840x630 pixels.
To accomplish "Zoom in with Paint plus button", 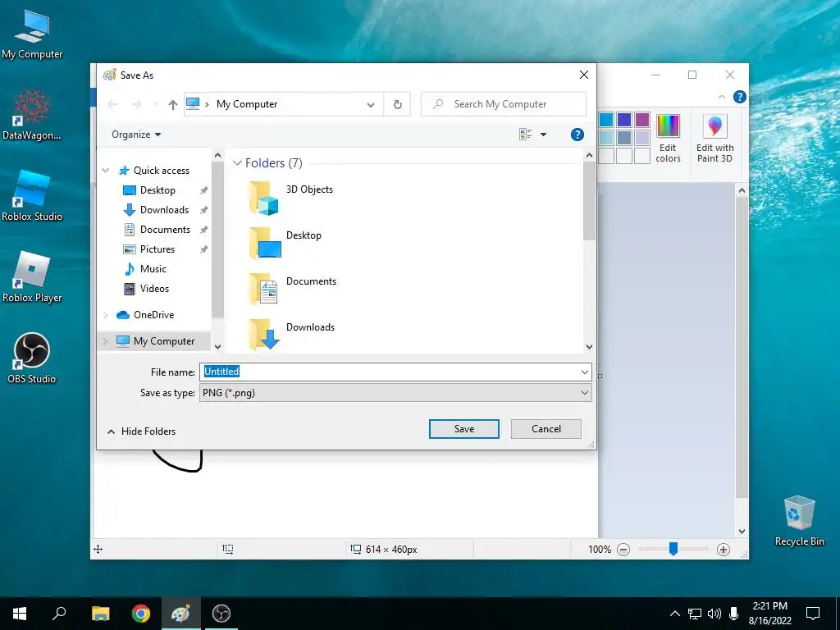I will [724, 550].
